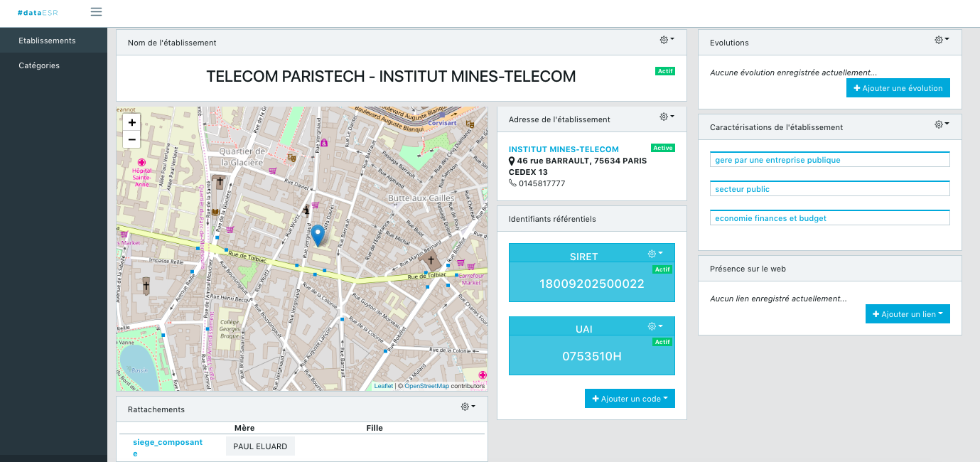Click PAUL ELUARD button
The height and width of the screenshot is (462, 980).
click(260, 446)
